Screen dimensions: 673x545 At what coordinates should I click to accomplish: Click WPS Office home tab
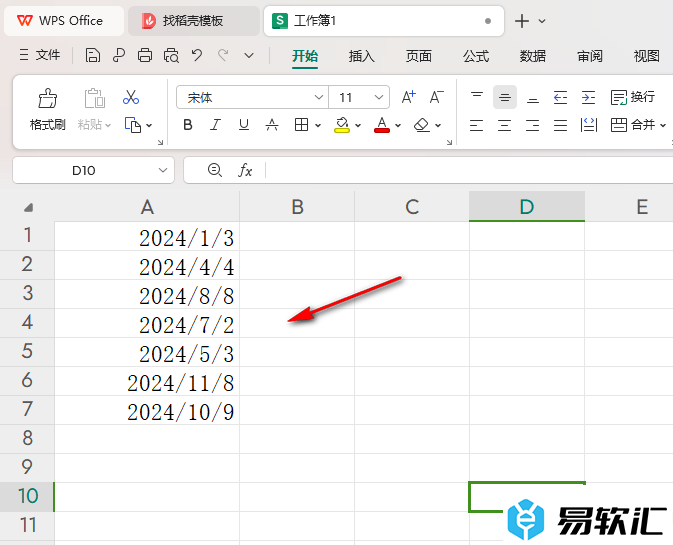click(64, 21)
